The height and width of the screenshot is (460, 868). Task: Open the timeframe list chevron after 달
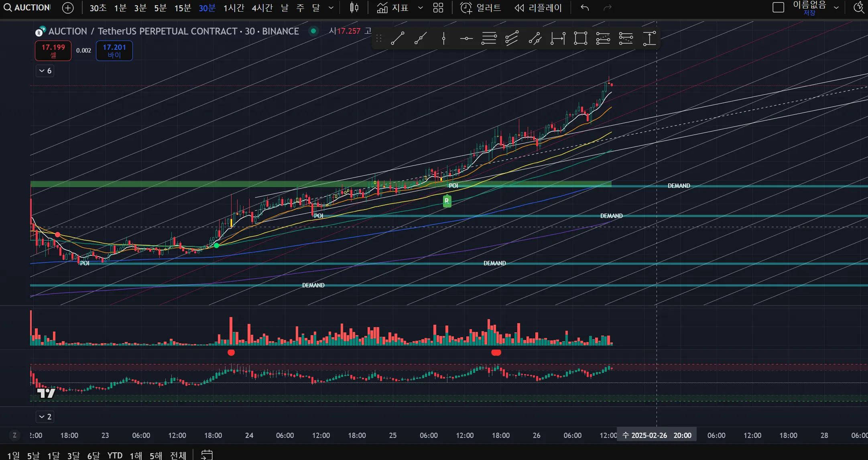click(x=331, y=8)
